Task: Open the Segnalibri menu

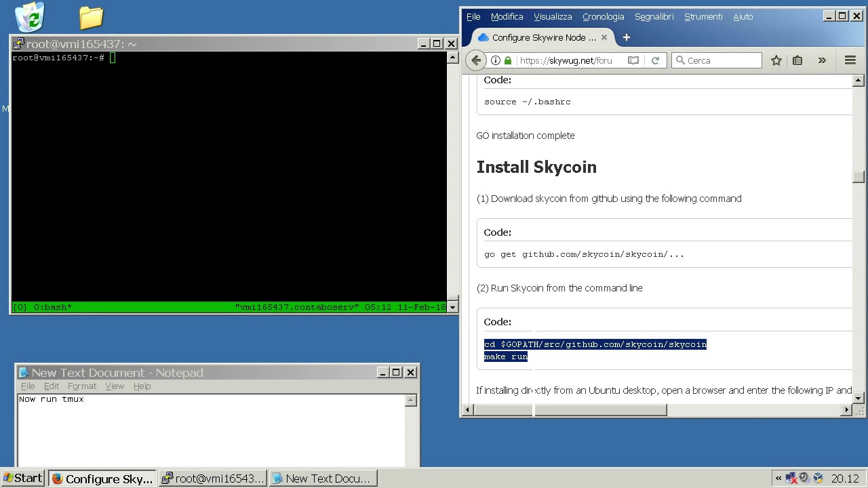Action: (654, 17)
